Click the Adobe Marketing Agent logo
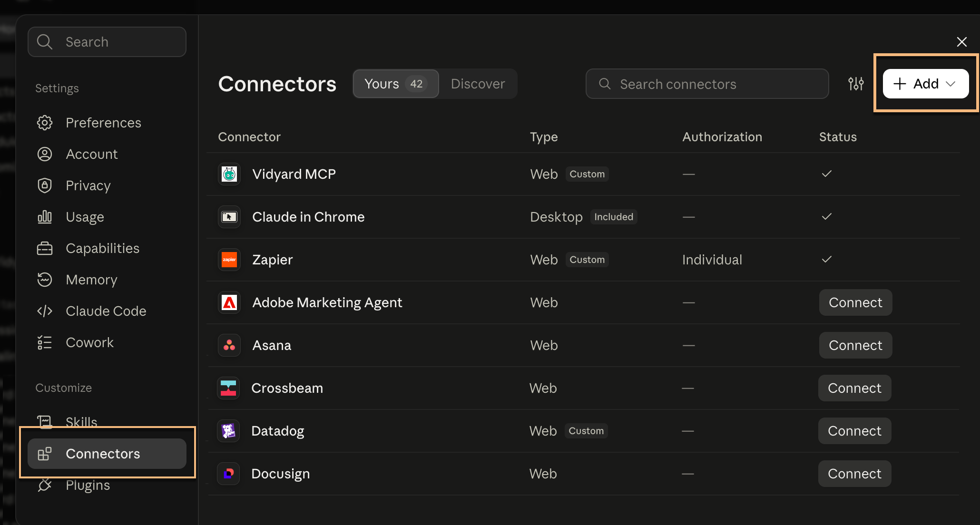980x525 pixels. coord(229,302)
